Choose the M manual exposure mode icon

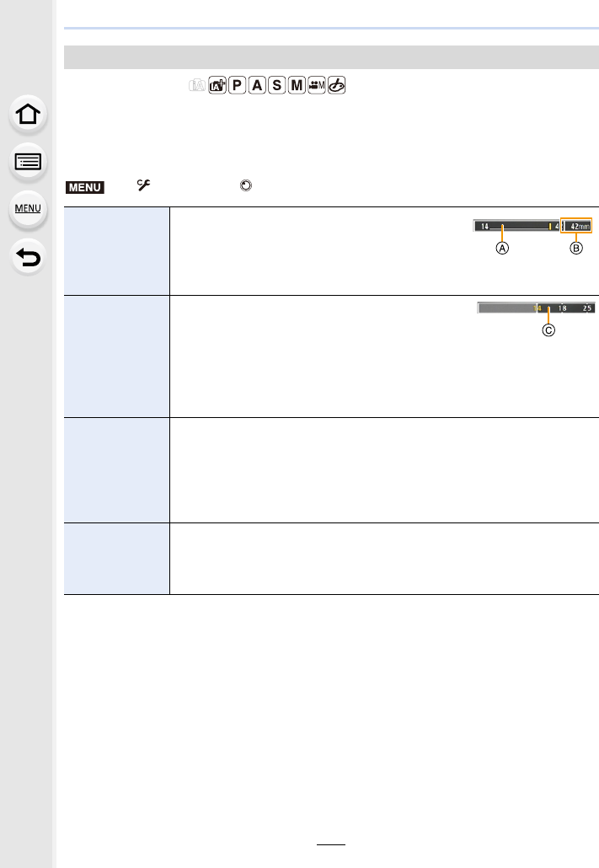[297, 85]
